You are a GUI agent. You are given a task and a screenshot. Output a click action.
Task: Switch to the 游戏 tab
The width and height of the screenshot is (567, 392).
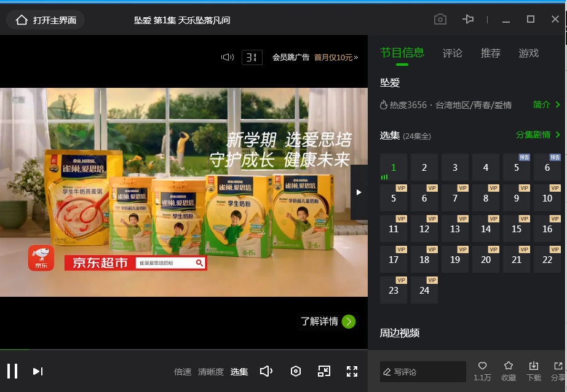[529, 53]
